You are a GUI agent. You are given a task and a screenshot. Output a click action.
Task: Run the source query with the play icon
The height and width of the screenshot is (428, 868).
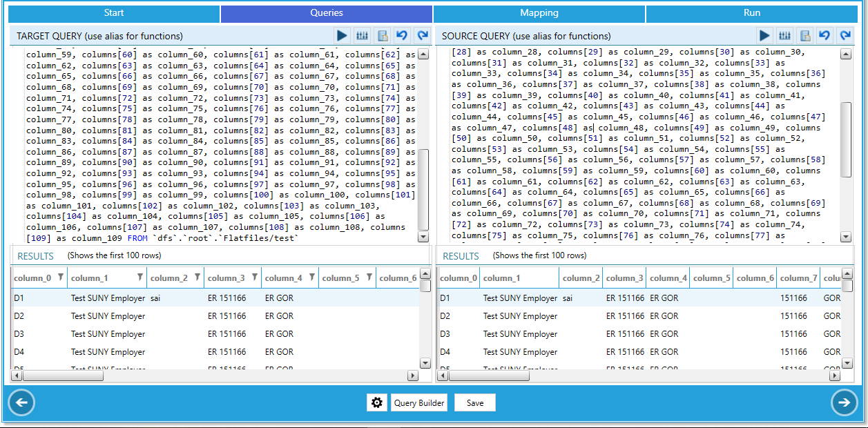pyautogui.click(x=764, y=35)
